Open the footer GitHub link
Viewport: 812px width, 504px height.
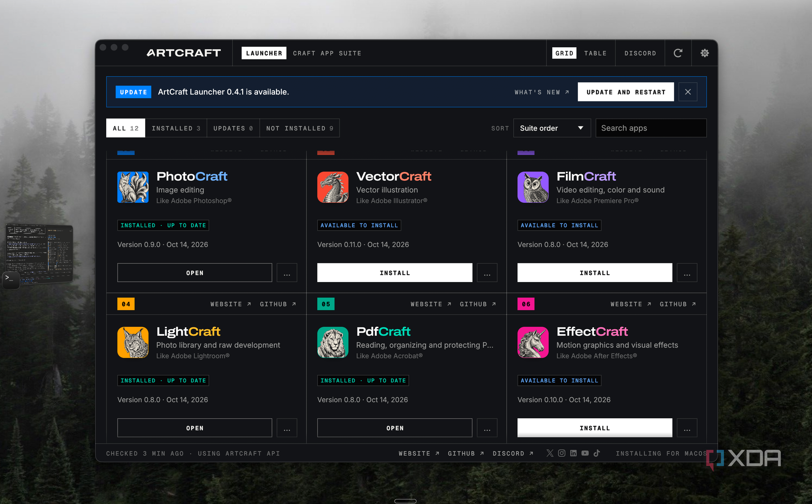[x=466, y=453]
